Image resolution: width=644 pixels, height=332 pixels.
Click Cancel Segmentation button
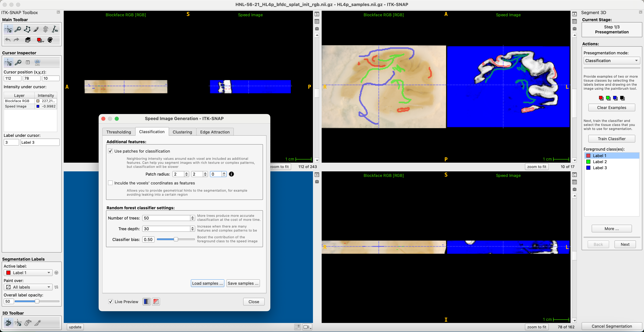point(612,326)
